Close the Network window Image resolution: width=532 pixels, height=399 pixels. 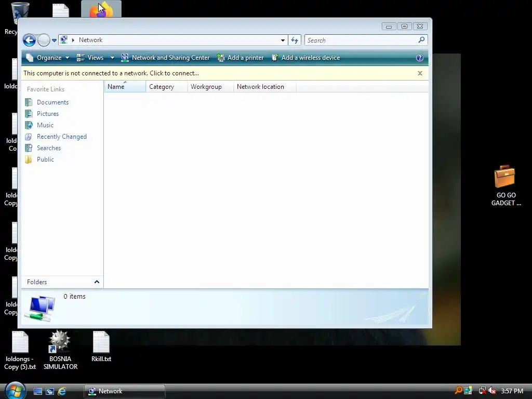420,26
